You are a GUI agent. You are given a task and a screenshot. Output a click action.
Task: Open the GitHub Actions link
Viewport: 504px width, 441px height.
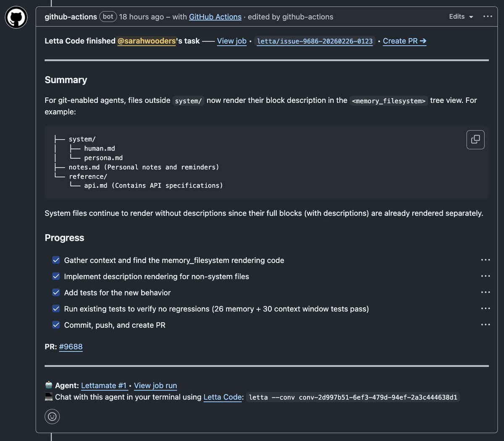coord(215,17)
